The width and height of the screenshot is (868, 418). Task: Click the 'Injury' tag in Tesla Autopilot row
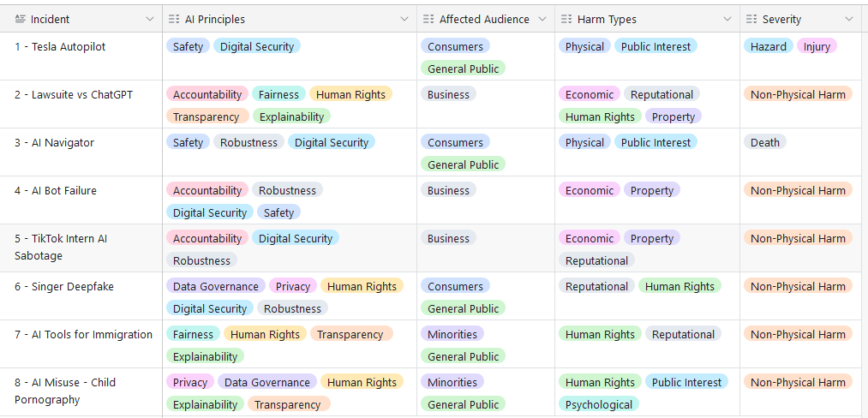click(817, 46)
